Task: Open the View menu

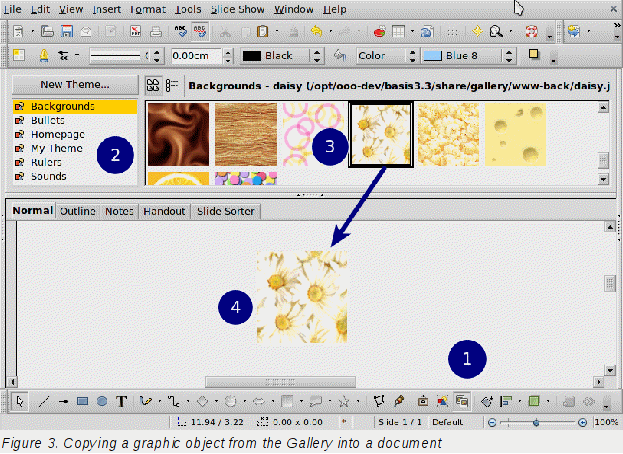Action: tap(71, 9)
